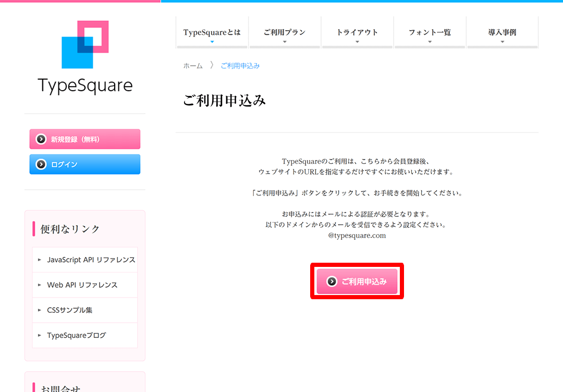Click the TypeSquare wordmark text

click(85, 85)
